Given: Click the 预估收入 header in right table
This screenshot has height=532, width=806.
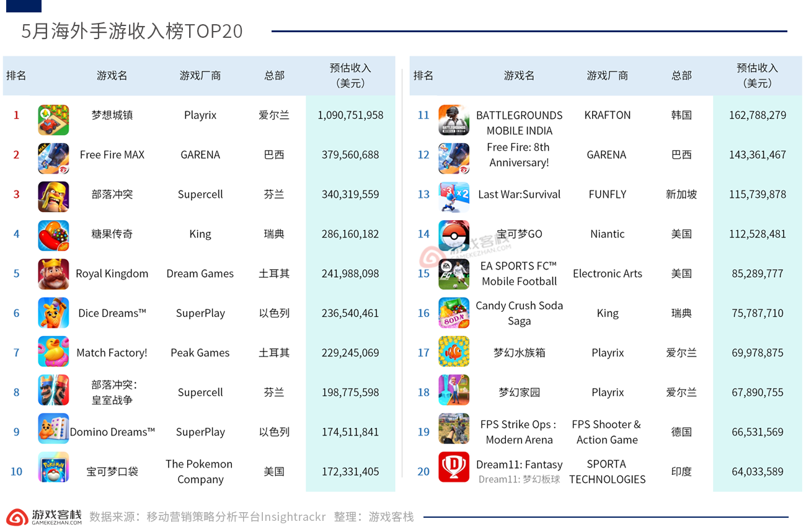Looking at the screenshot, I should click(758, 76).
